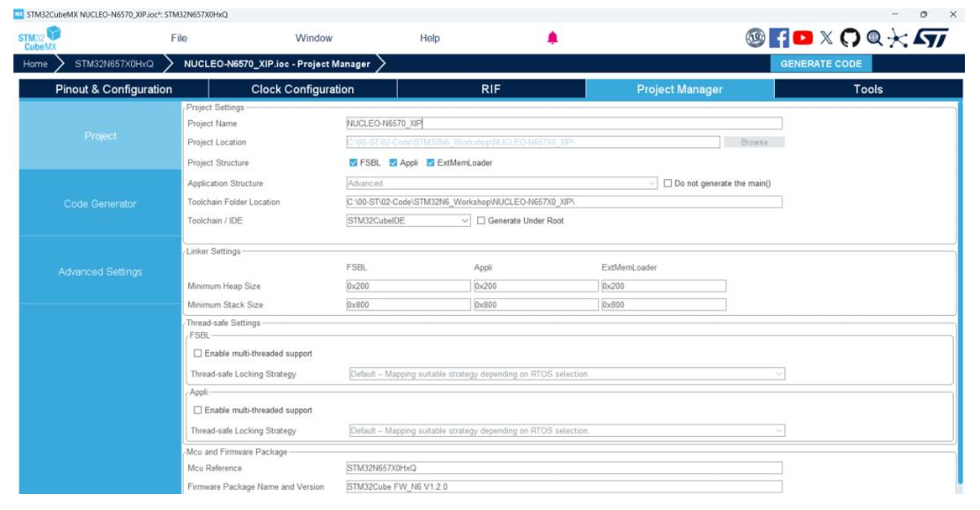Click NUCLEO-N6570_XIP.ioc Project Manager breadcrumb
This screenshot has width=980, height=510.
pos(277,64)
